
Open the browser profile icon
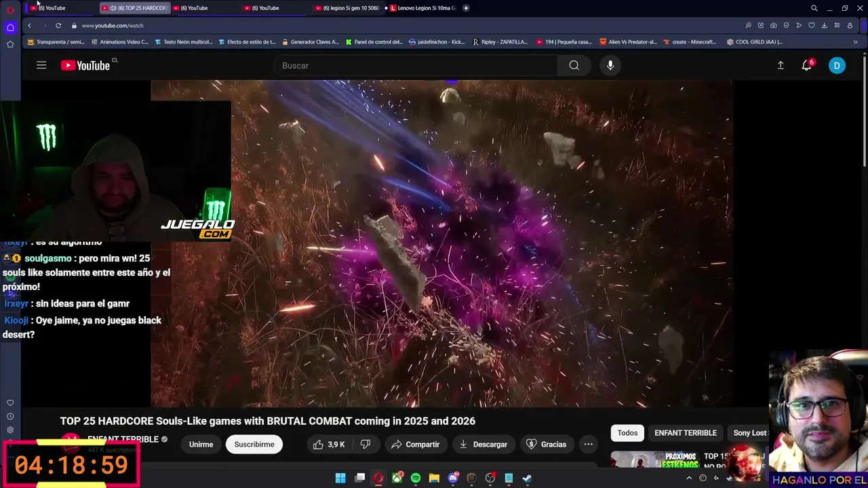pyautogui.click(x=850, y=25)
